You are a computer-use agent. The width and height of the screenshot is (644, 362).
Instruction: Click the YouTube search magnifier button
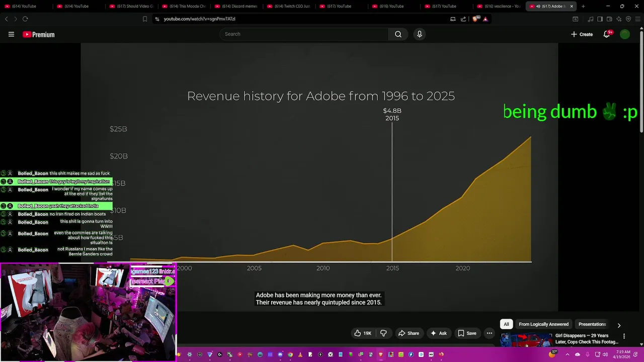398,34
